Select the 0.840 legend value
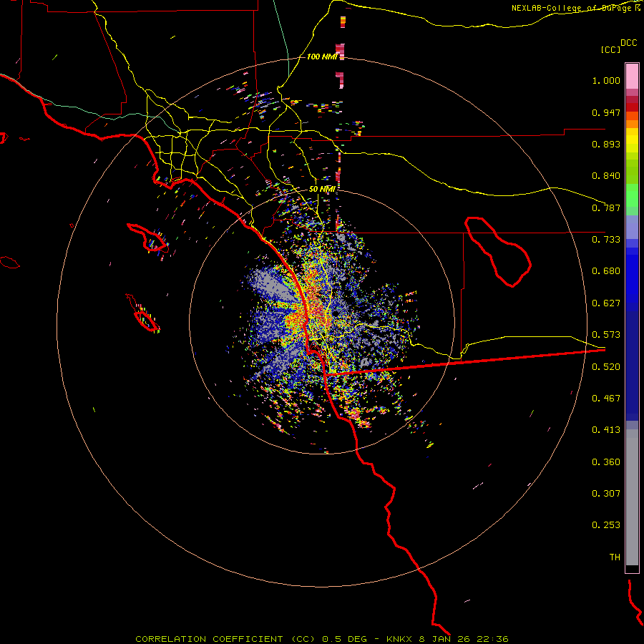 [x=606, y=176]
